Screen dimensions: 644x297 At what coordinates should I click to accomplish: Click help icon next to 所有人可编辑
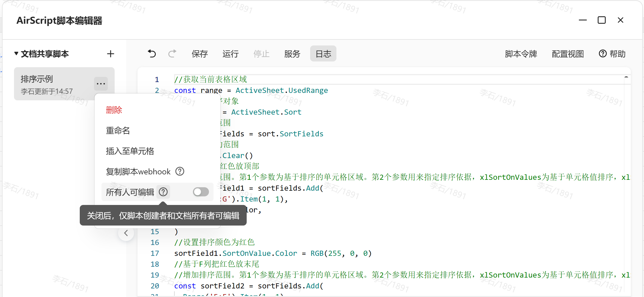coord(164,192)
